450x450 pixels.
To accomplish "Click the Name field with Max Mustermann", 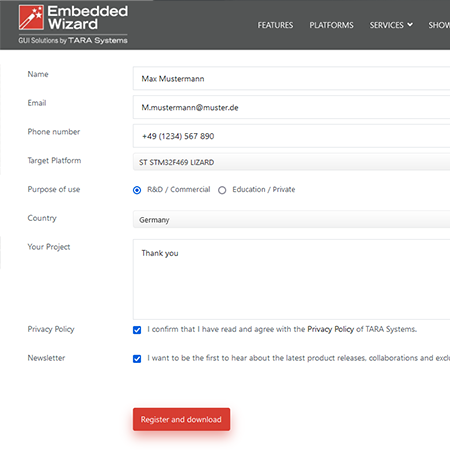I will [x=291, y=78].
